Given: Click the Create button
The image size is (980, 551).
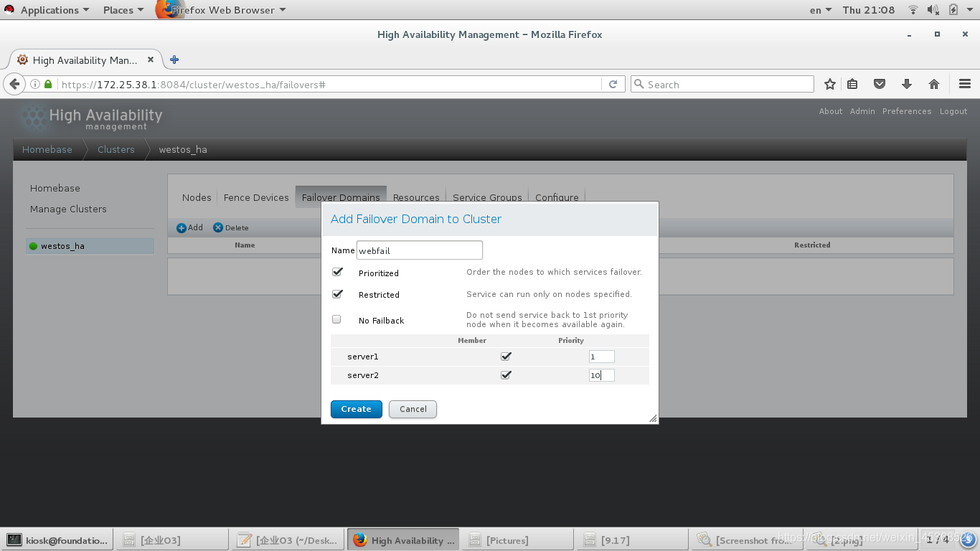Looking at the screenshot, I should [357, 409].
